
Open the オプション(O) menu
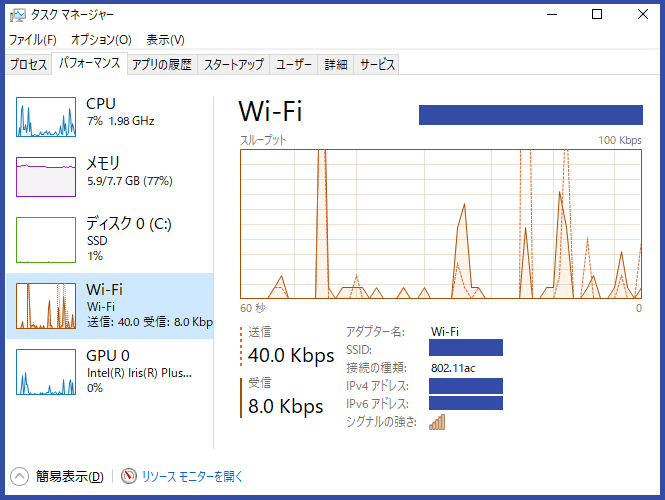(101, 40)
